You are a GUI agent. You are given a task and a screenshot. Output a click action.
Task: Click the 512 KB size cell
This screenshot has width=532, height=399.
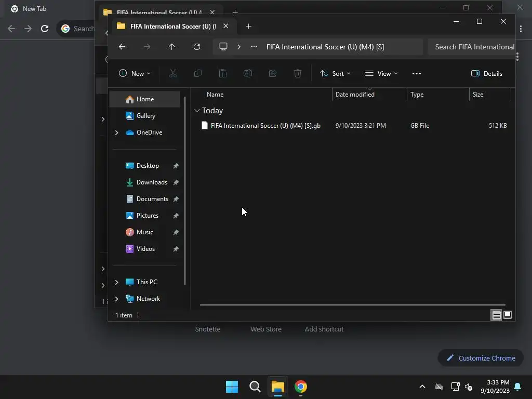pos(498,126)
